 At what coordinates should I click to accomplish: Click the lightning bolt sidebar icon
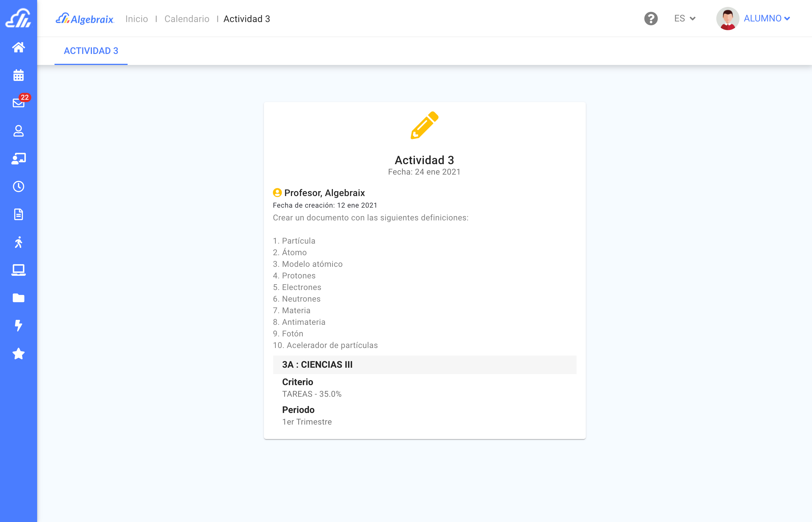(x=18, y=326)
